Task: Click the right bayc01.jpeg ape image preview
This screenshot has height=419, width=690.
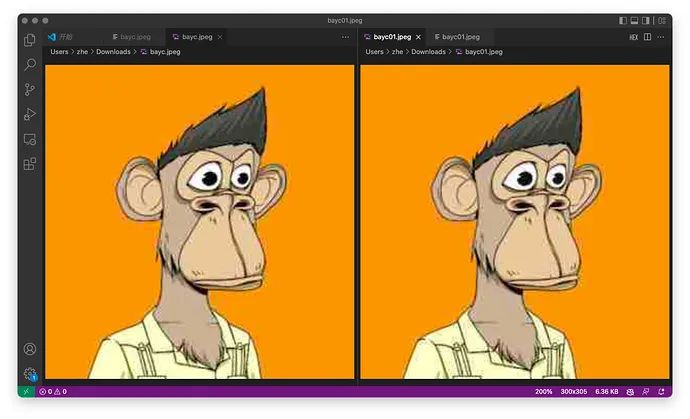Action: [x=515, y=222]
